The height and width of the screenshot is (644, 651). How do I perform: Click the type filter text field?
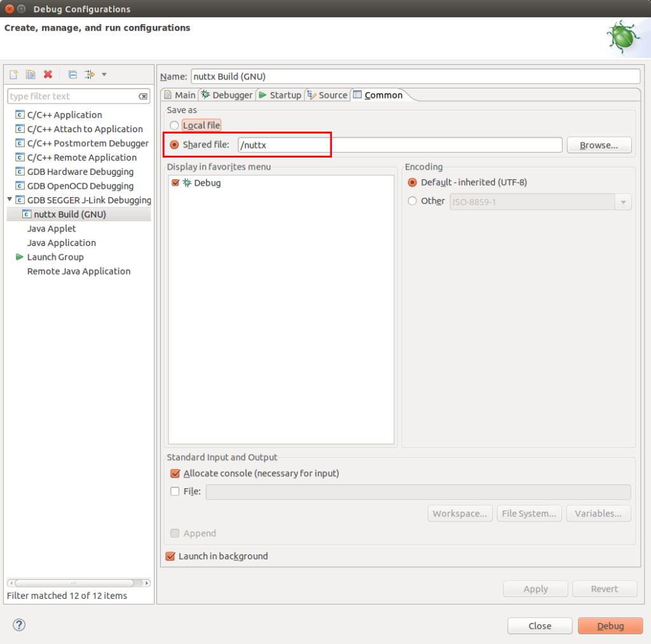78,97
